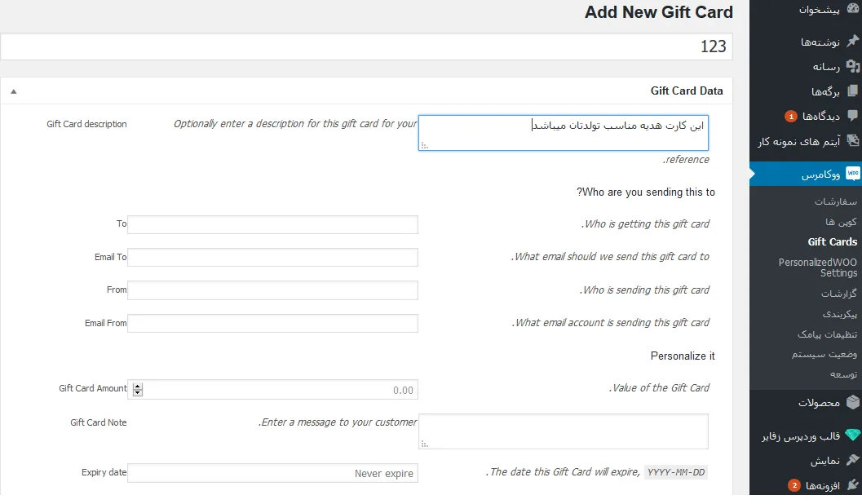862x504 pixels.
Task: Click the portfolio icon beside آیتم های نمونه کار
Action: 853,141
